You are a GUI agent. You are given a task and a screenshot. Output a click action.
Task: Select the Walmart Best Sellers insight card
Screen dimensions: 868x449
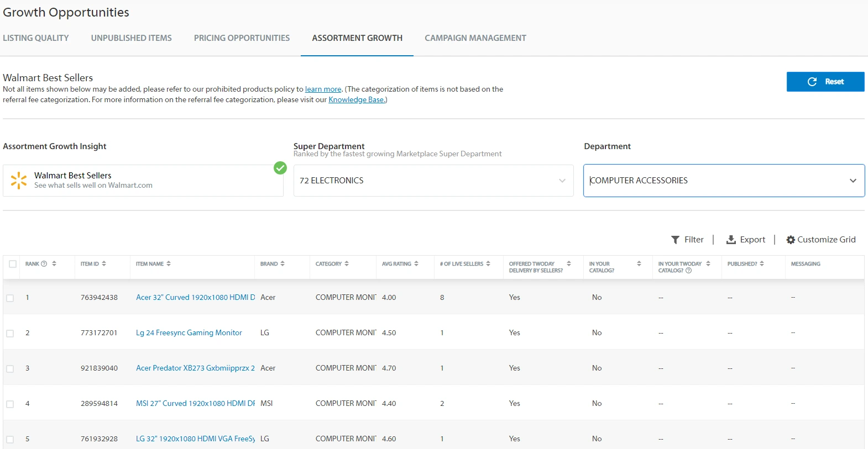(143, 181)
